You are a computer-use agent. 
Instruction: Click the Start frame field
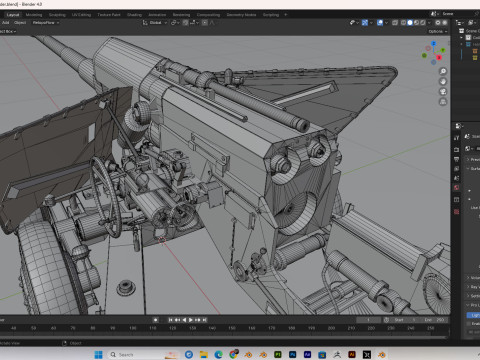(x=405, y=320)
